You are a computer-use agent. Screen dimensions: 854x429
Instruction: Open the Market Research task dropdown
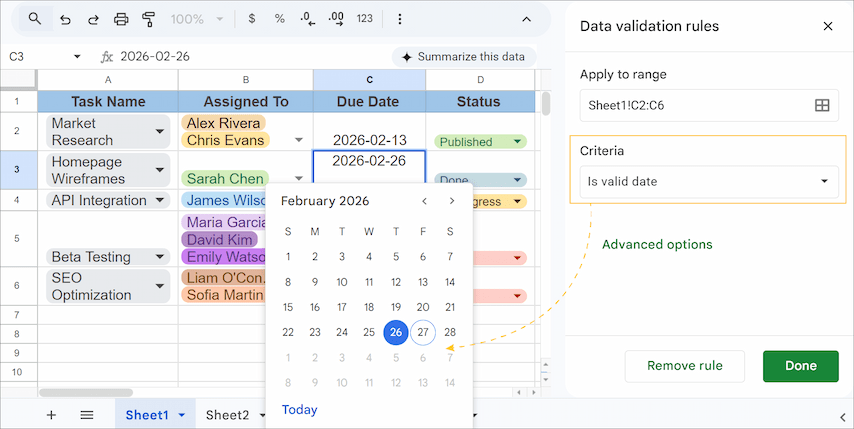(160, 132)
